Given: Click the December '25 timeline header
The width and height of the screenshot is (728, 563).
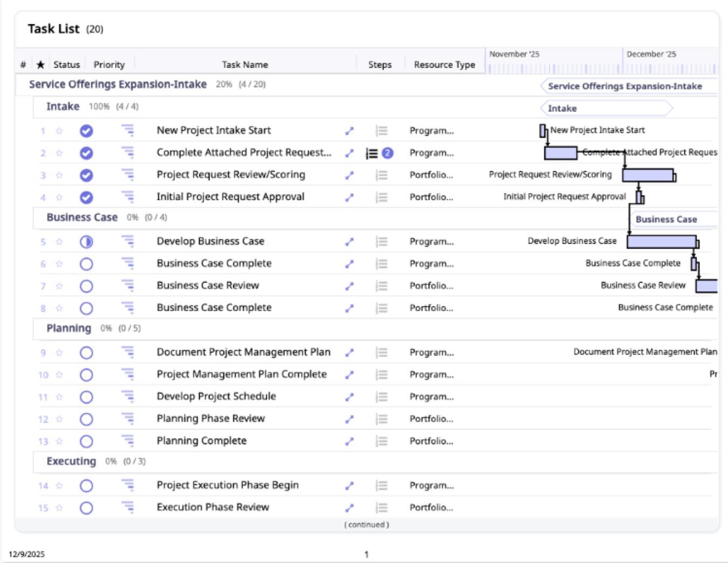Looking at the screenshot, I should 651,54.
